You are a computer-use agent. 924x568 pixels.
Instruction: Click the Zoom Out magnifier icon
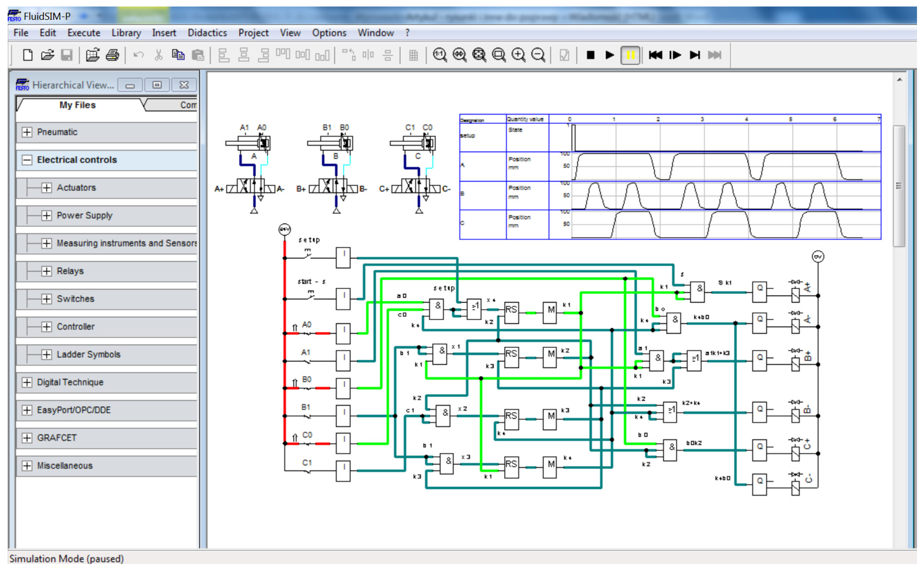pyautogui.click(x=538, y=55)
